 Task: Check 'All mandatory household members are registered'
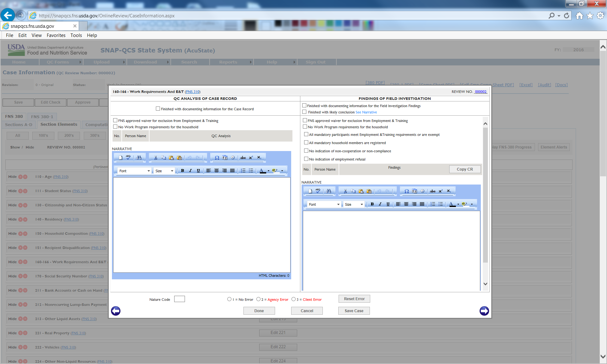tap(306, 143)
